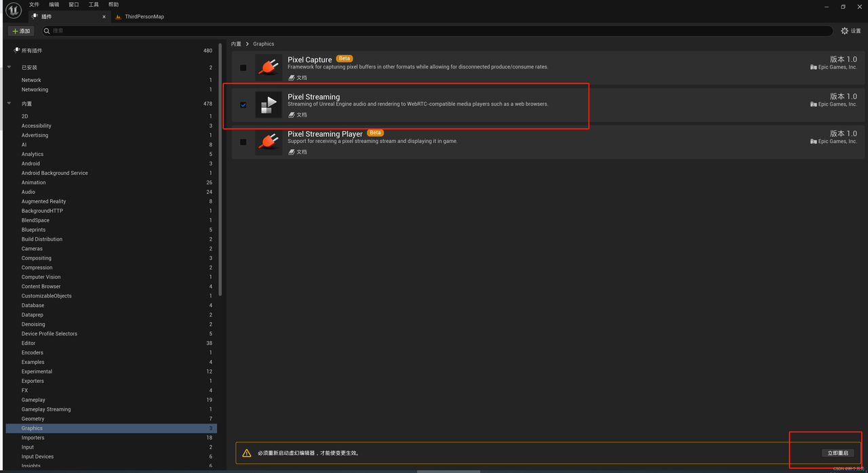This screenshot has width=868, height=473.
Task: Click the Epic Games, Inc. icon for Pixel Streaming
Action: pyautogui.click(x=814, y=104)
